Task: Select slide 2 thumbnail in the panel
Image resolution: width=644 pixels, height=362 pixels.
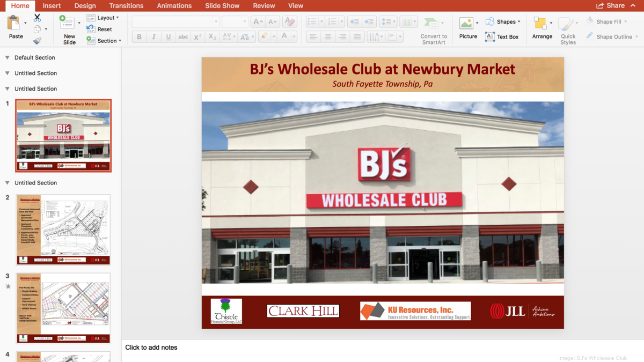Action: tap(63, 230)
